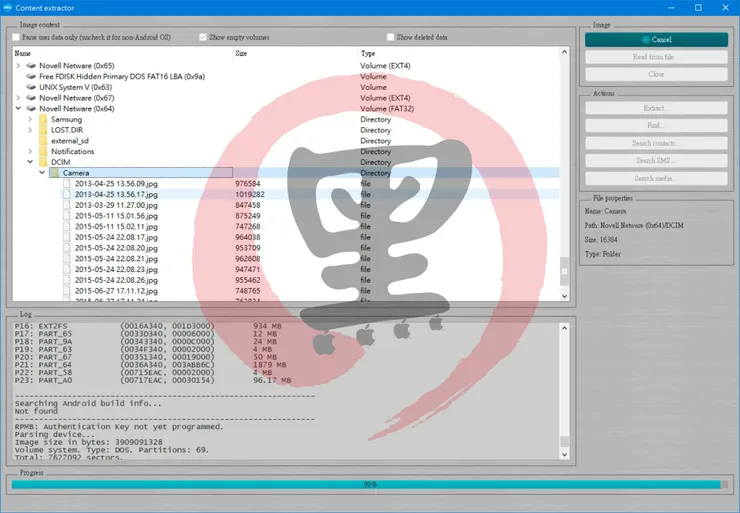Image resolution: width=740 pixels, height=513 pixels.
Task: Expand the Novell Netware (0x65) volume
Action: (x=18, y=66)
